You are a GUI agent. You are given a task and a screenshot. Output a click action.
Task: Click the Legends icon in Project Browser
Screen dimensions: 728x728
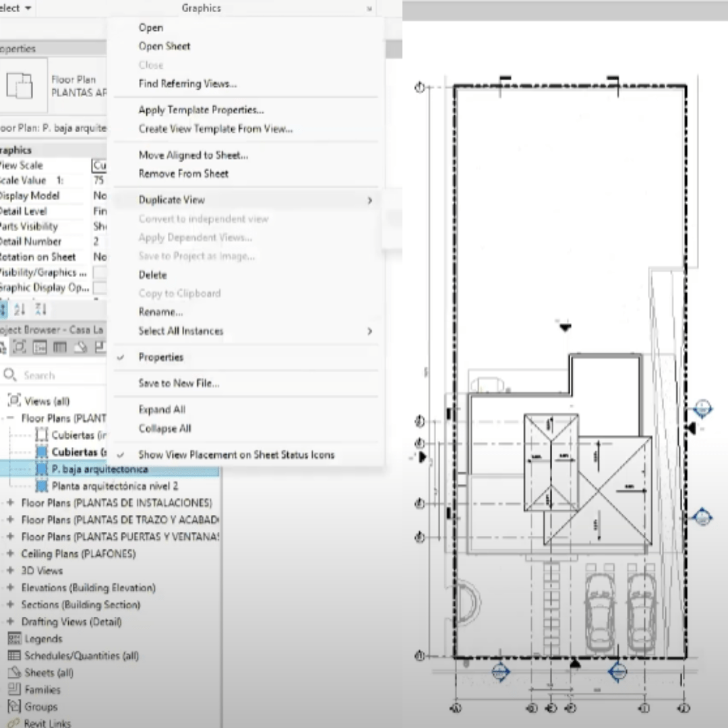(13, 638)
